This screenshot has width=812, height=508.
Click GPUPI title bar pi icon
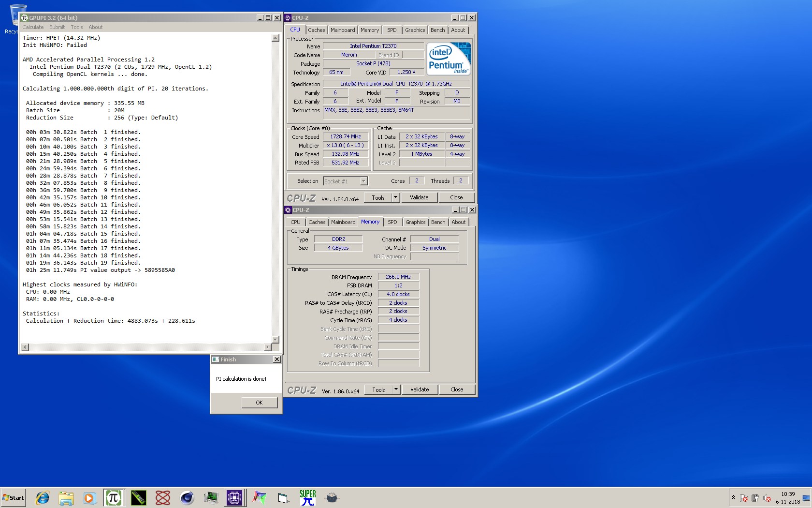(x=25, y=18)
